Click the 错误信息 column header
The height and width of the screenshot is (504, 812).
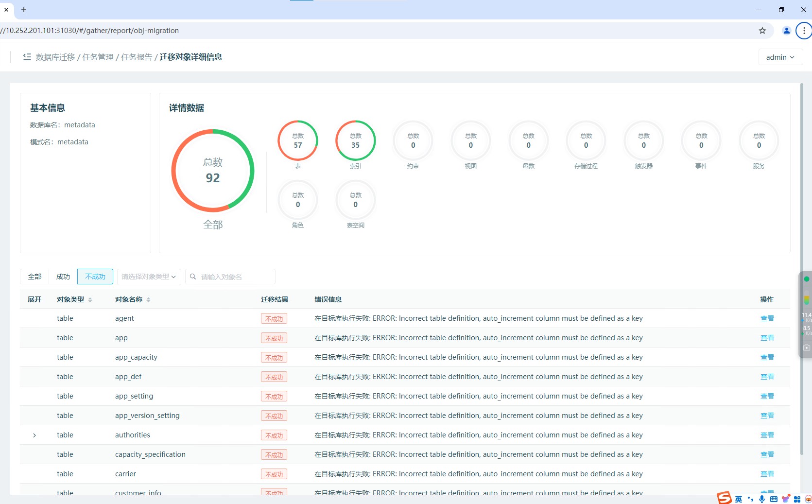(x=328, y=299)
